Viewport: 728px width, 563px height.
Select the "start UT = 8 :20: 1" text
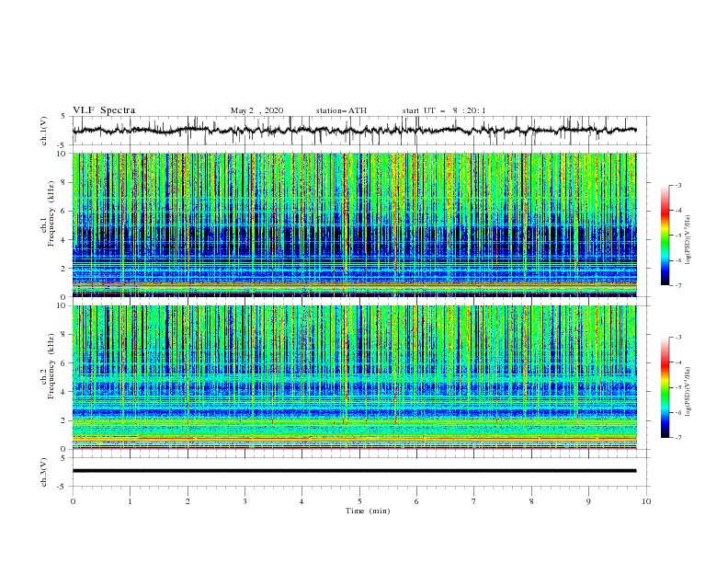pos(444,110)
